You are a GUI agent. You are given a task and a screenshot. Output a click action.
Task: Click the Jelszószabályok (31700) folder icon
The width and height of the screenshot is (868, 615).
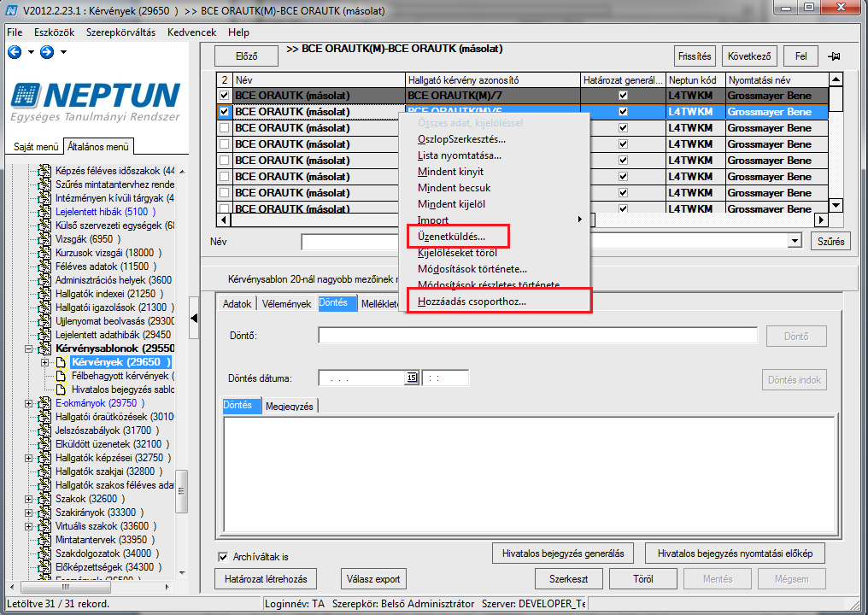pos(44,430)
